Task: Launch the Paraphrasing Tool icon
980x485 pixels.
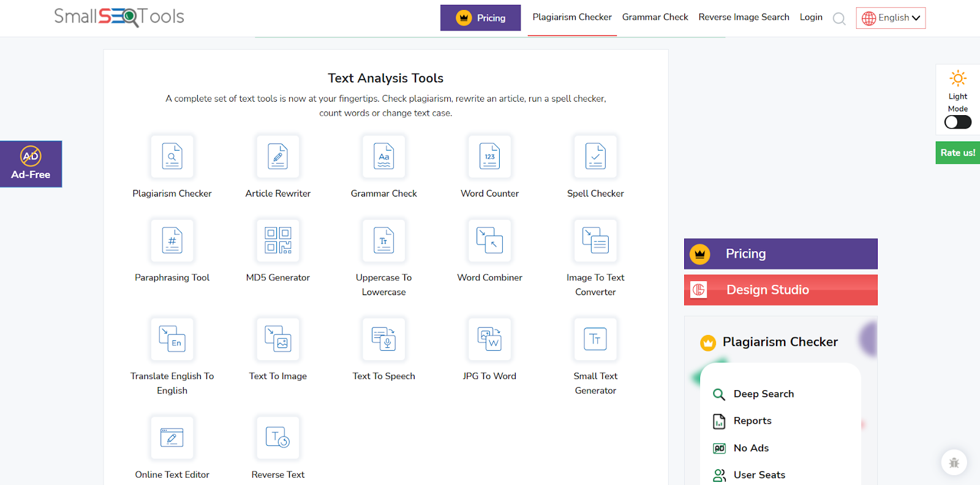Action: point(172,241)
